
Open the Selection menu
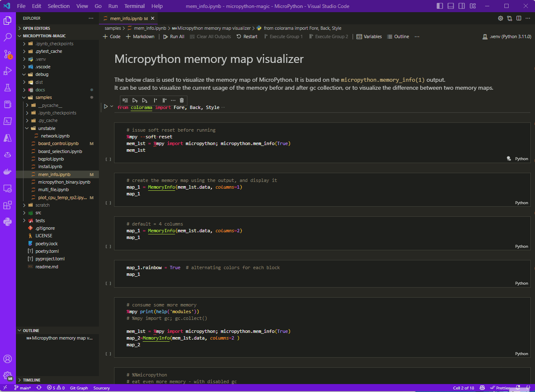pos(59,6)
